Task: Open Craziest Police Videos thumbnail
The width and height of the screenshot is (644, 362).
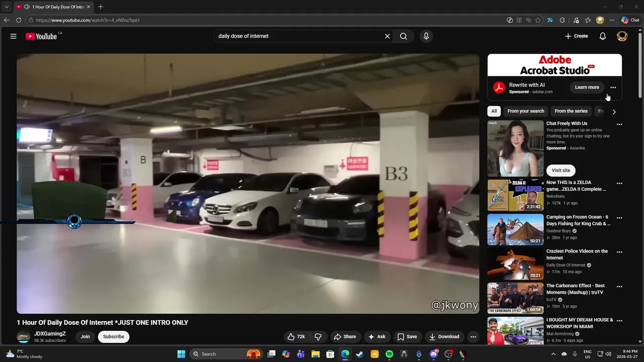Action: point(515,264)
